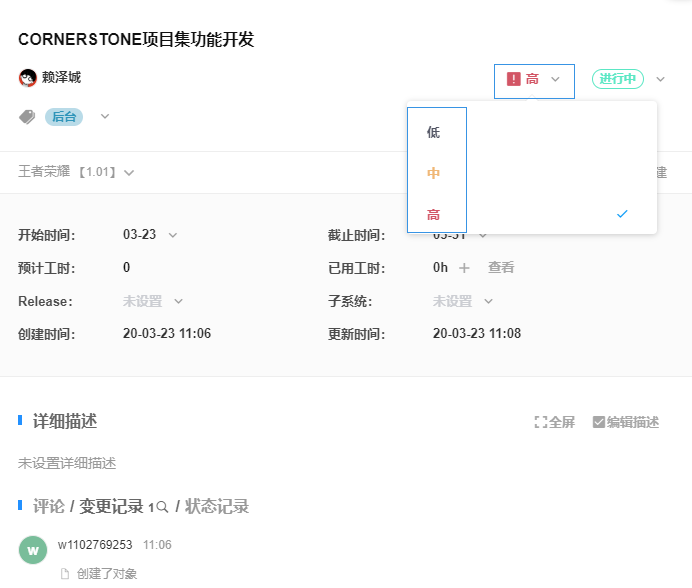692x588 pixels.
Task: Expand the 后台 tag chevron
Action: point(105,117)
